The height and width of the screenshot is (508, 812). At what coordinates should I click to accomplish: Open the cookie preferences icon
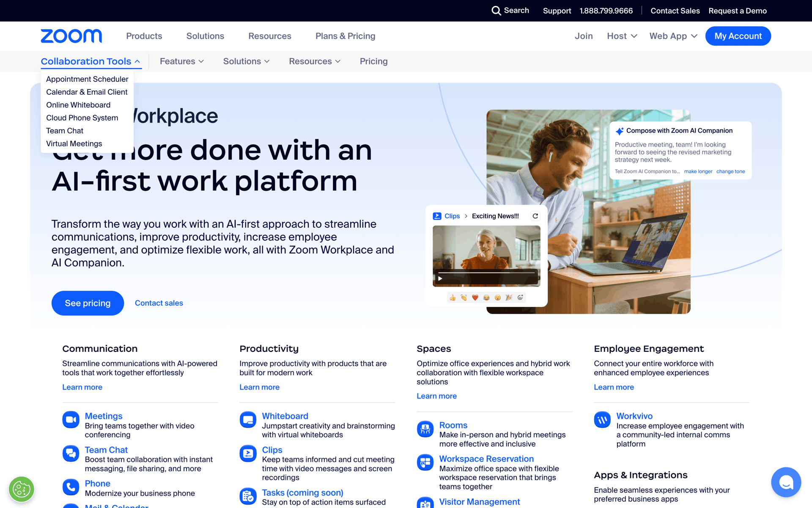tap(22, 489)
